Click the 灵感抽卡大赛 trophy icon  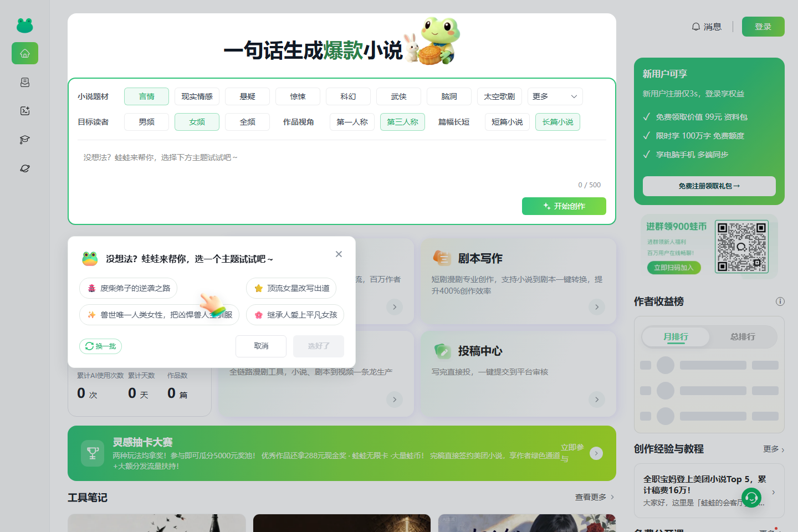click(x=93, y=453)
